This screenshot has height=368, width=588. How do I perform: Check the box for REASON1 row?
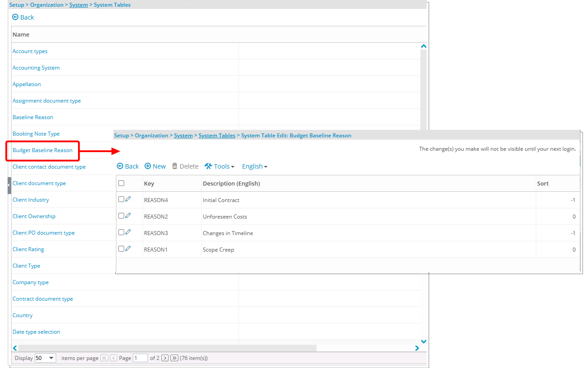[121, 249]
